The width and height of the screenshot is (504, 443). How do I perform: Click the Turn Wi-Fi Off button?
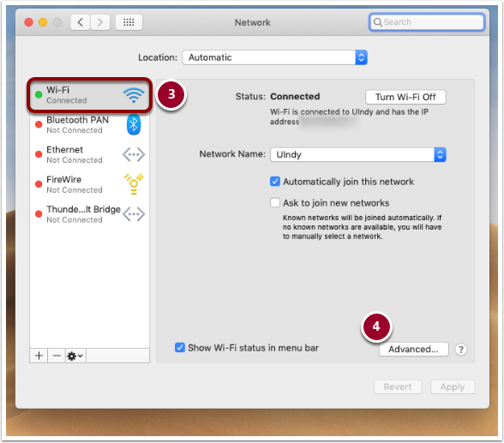click(x=405, y=97)
